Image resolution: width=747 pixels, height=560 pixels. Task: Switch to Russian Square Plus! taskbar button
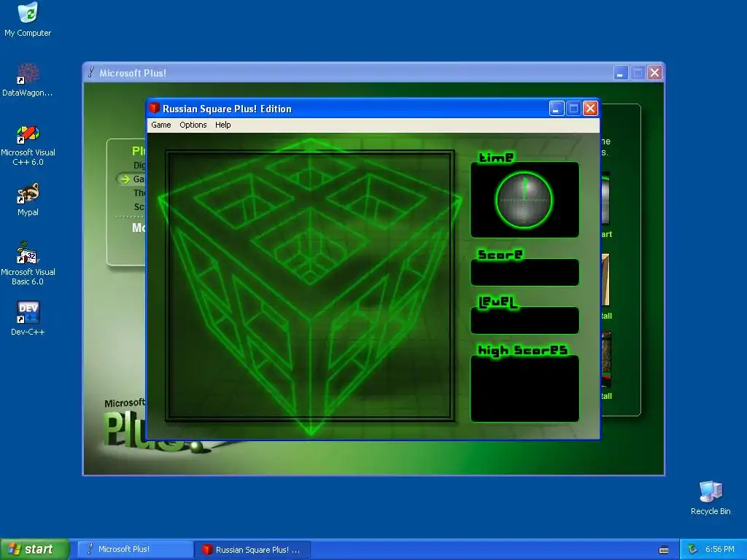(252, 550)
